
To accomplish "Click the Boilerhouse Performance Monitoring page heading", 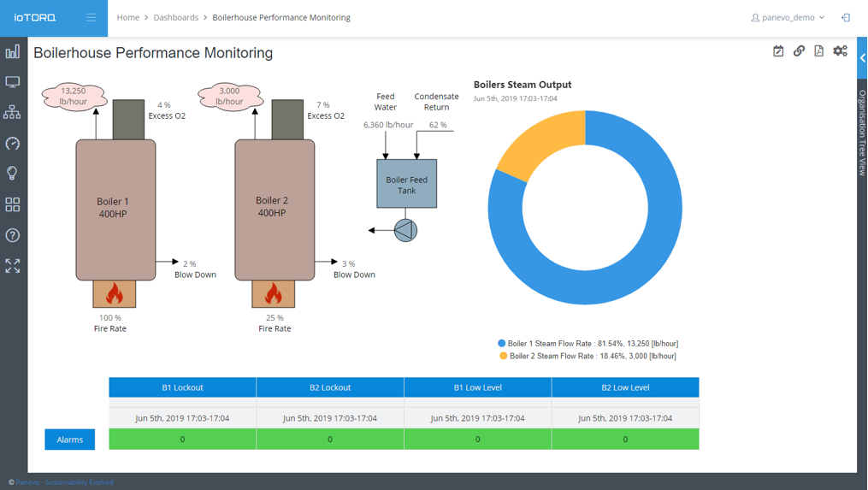I will (153, 53).
